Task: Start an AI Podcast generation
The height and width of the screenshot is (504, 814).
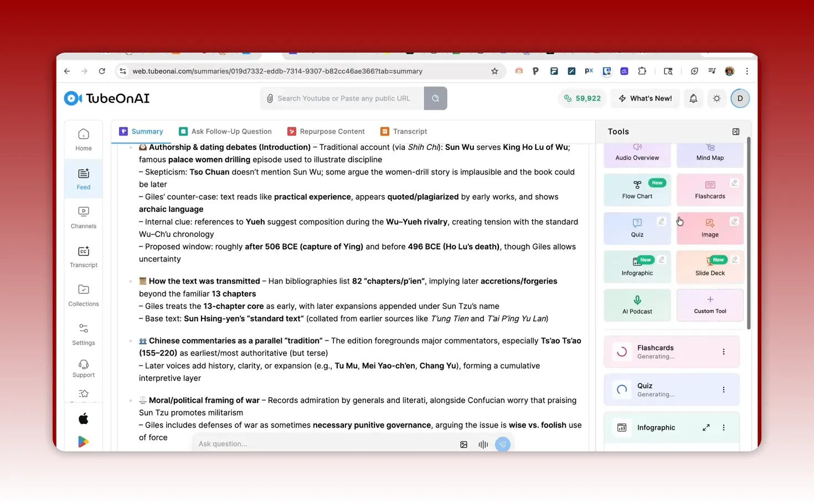Action: [637, 305]
